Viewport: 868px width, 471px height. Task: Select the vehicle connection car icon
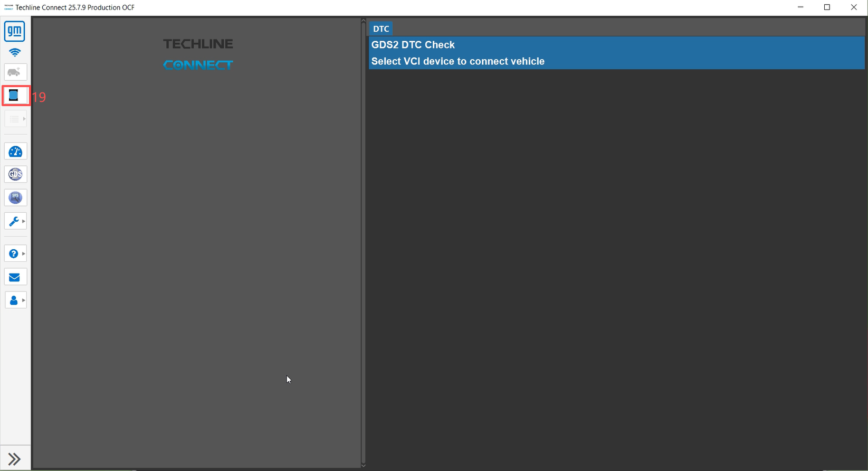(x=15, y=72)
